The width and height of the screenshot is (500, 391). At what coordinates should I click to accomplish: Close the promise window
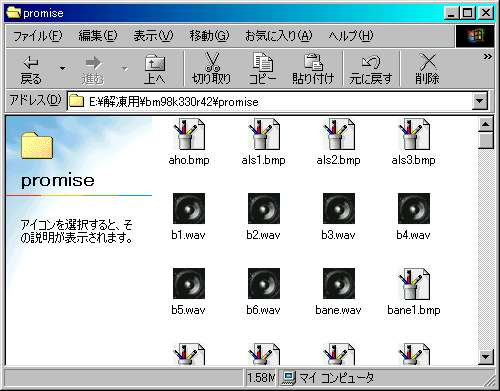486,13
